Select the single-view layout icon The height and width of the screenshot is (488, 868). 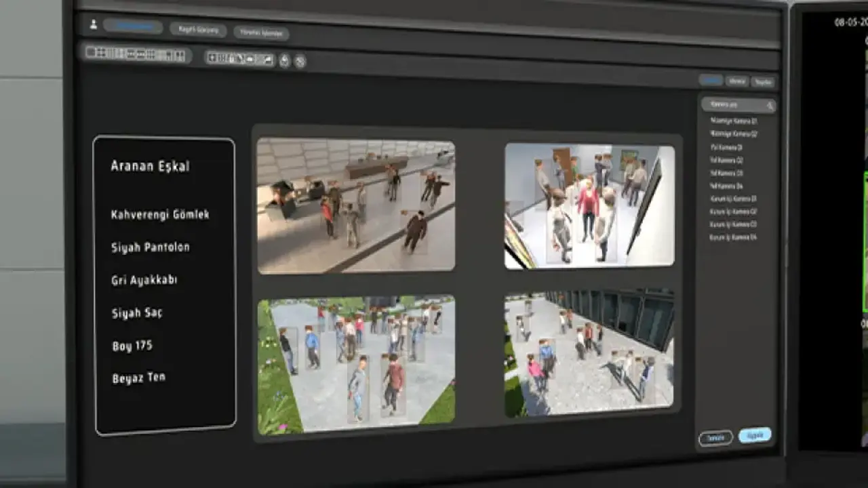(91, 52)
